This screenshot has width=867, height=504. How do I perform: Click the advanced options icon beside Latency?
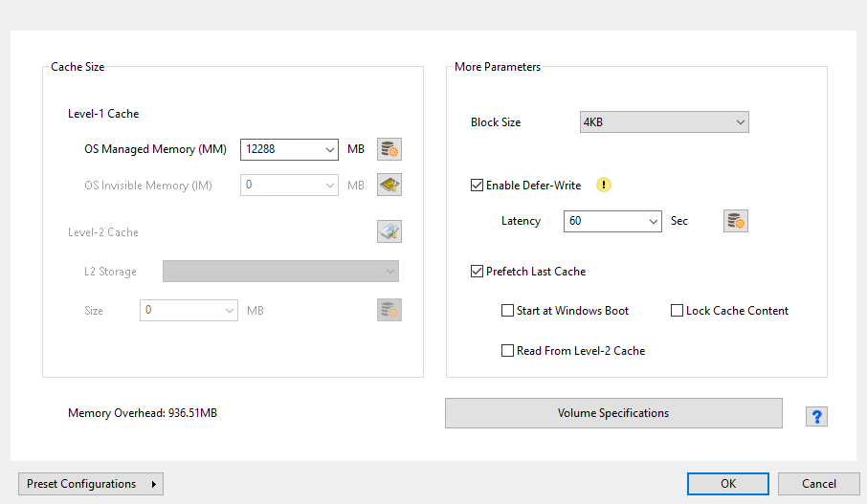tap(735, 221)
